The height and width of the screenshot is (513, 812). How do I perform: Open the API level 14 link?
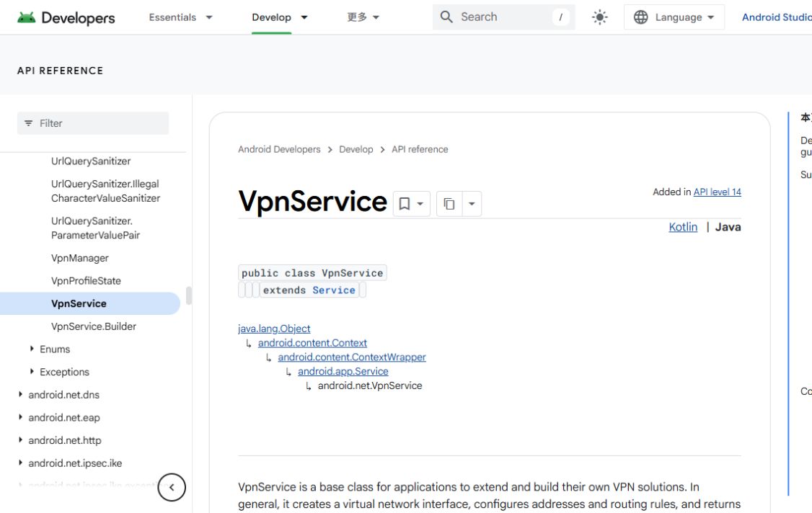(x=718, y=192)
